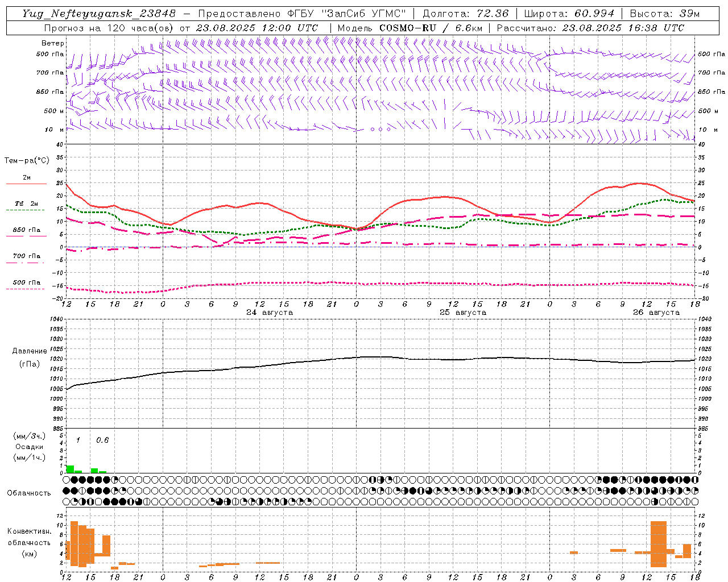The image size is (728, 582).
Task: Click the precipitation amount 1 above the green bars
Action: tap(78, 440)
